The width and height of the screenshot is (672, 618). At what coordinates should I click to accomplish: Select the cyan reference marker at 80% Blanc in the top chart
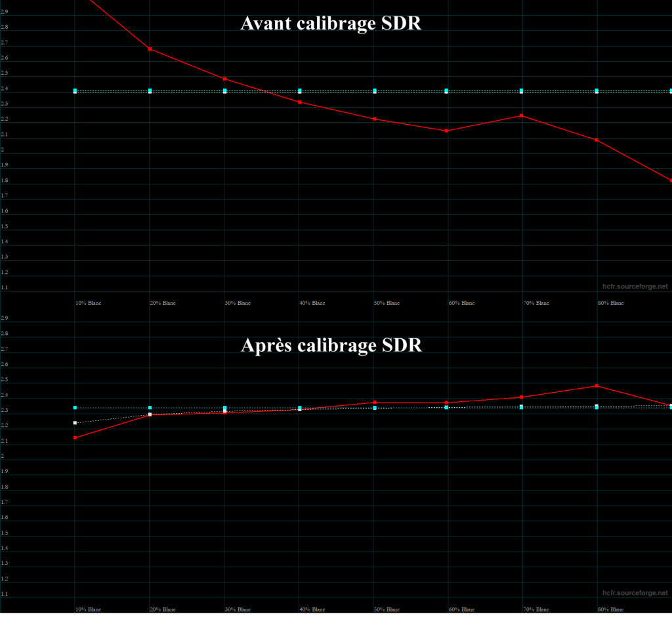(x=597, y=91)
